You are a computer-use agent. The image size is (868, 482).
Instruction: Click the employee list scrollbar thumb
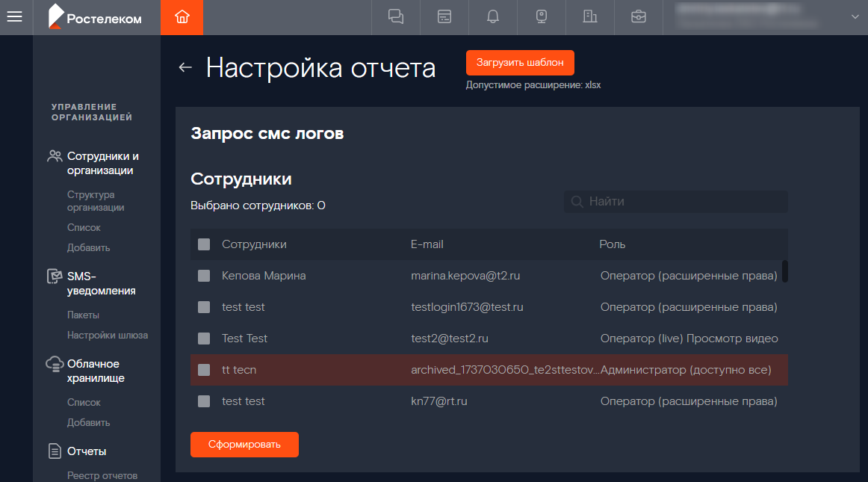[x=784, y=271]
